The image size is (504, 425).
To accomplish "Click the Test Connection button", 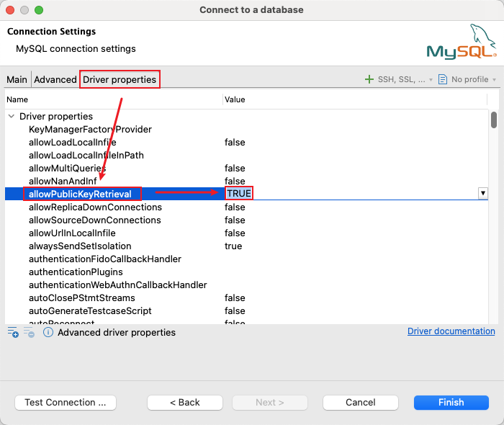I will [66, 402].
